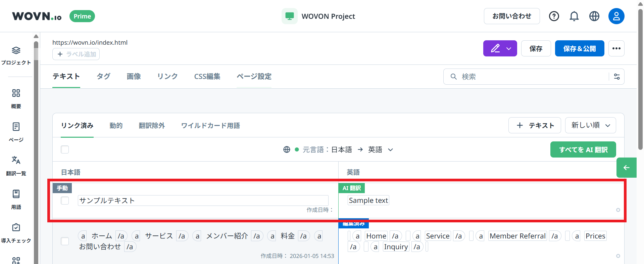644x264 pixels.
Task: Open the notifications bell
Action: coord(574,16)
